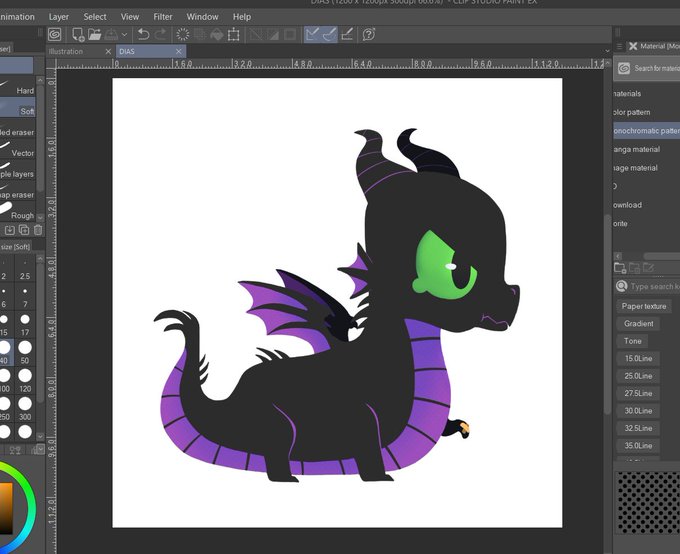The image size is (680, 554).
Task: Click the Save icon in command bar
Action: click(111, 34)
